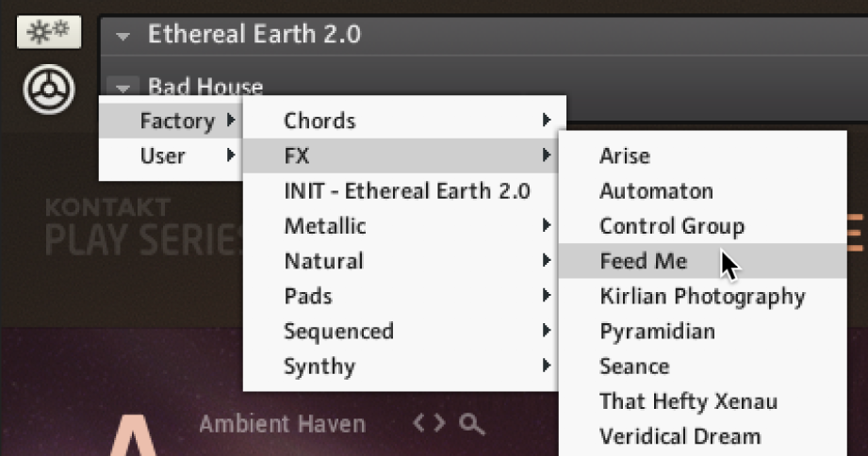Click the Ethereal Earth 2.0 instrument title

[x=254, y=36]
